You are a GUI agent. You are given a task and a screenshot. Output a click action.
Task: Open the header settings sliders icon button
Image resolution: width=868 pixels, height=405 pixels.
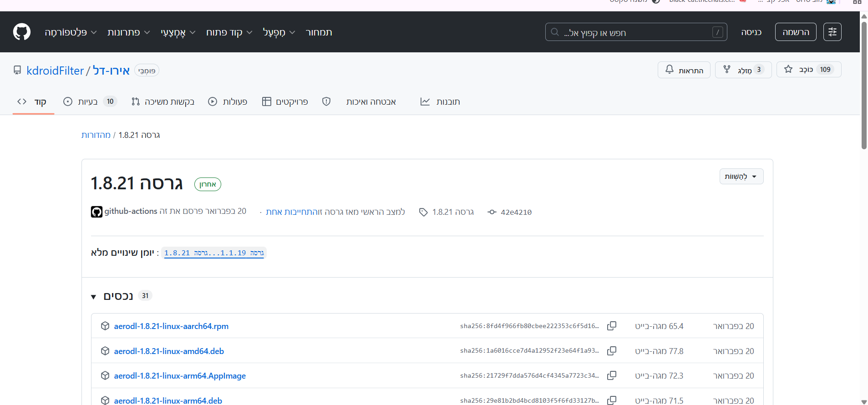point(832,32)
